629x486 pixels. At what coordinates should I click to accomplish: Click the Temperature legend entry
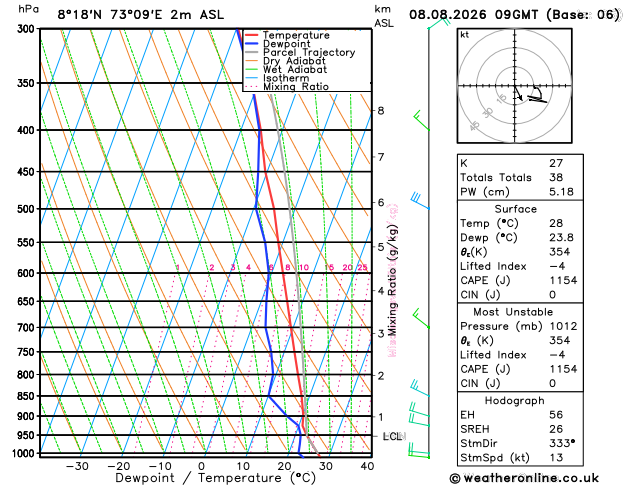287,35
